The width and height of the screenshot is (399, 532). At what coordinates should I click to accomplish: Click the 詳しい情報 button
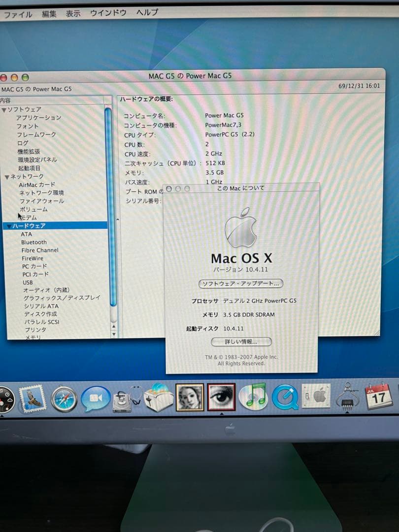[x=241, y=341]
